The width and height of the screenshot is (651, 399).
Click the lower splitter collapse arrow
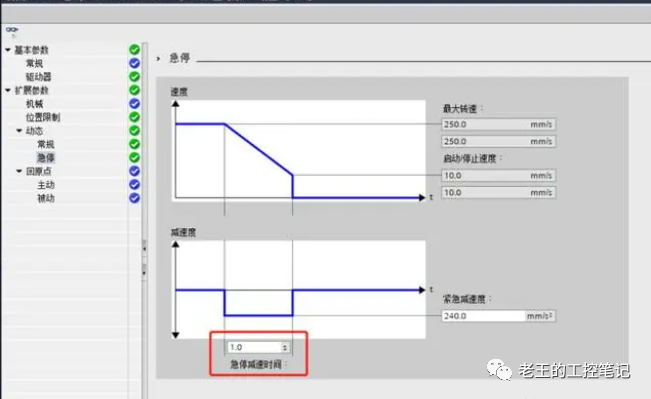coord(144,272)
